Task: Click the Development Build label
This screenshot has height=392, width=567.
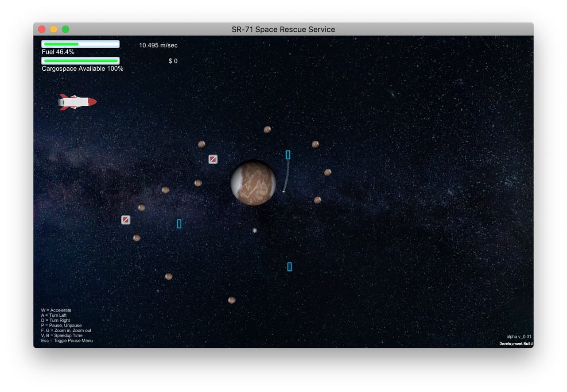Action: 516,344
